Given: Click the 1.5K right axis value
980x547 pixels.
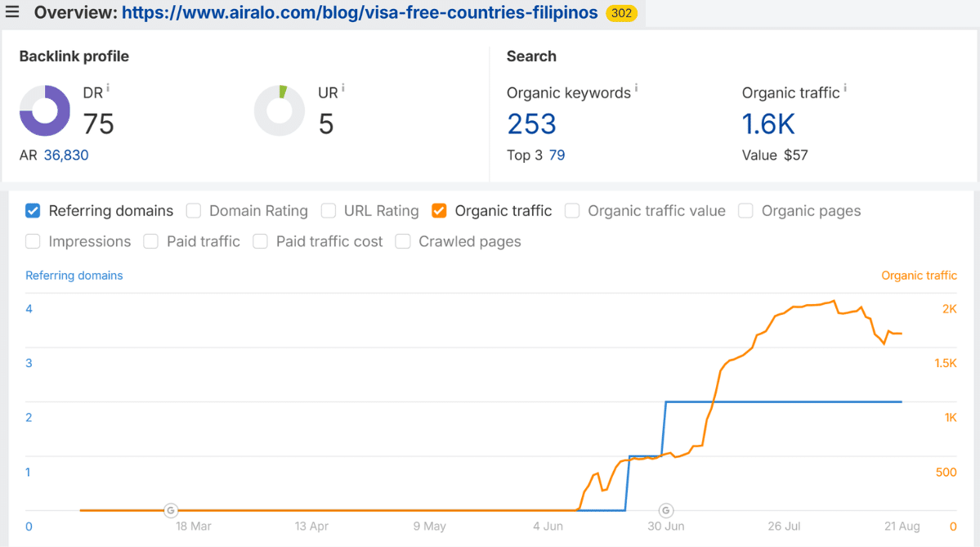Looking at the screenshot, I should [x=946, y=363].
